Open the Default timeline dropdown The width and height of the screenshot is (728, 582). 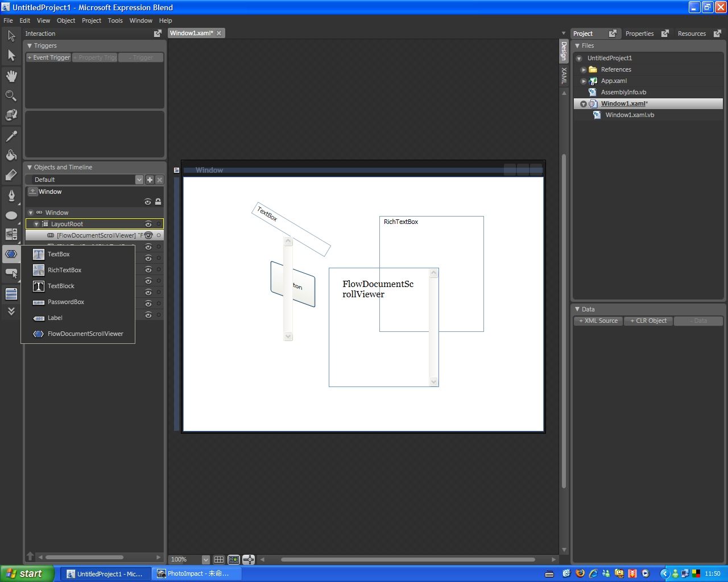pyautogui.click(x=139, y=180)
